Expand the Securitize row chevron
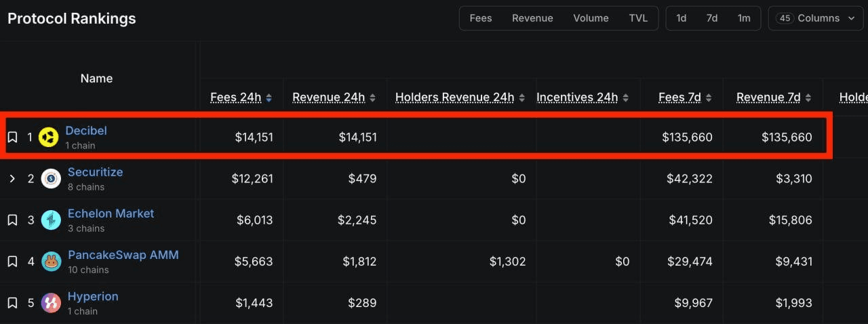868x324 pixels. [12, 179]
